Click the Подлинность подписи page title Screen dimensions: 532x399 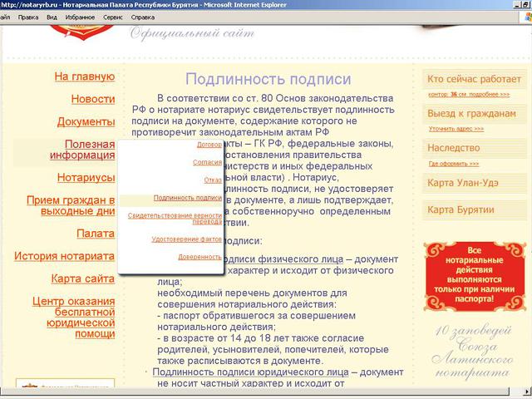pos(268,79)
